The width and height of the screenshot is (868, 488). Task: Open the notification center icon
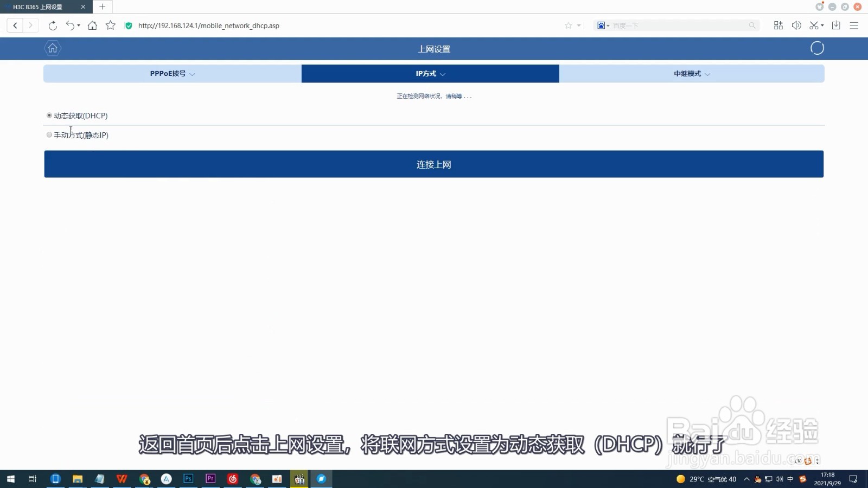click(x=853, y=479)
